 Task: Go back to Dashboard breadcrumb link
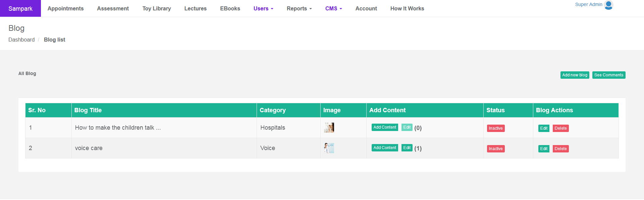[x=21, y=40]
